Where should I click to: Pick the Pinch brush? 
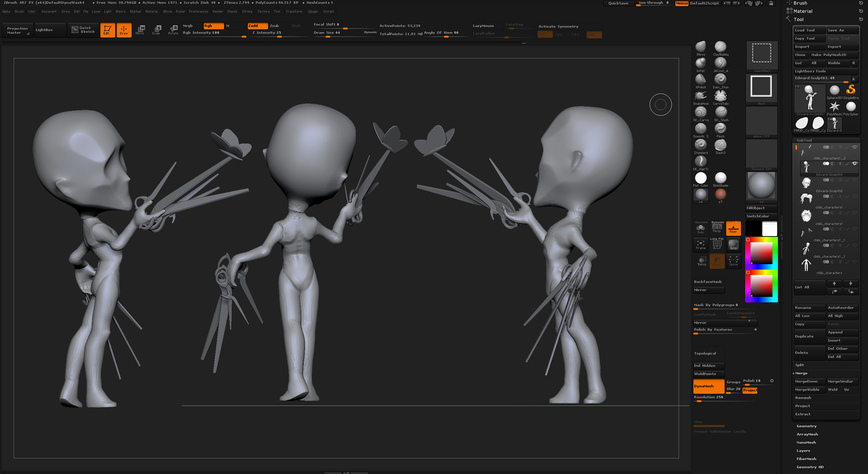[x=720, y=129]
